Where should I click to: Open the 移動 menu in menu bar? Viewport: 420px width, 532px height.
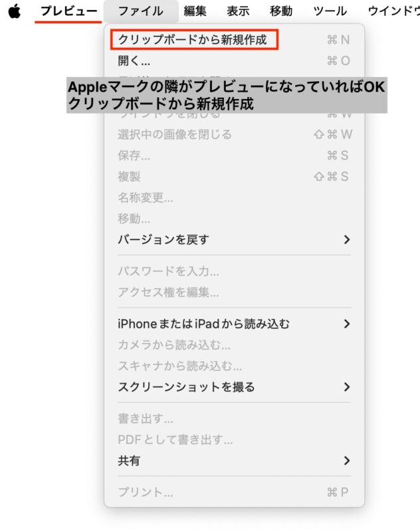click(281, 11)
